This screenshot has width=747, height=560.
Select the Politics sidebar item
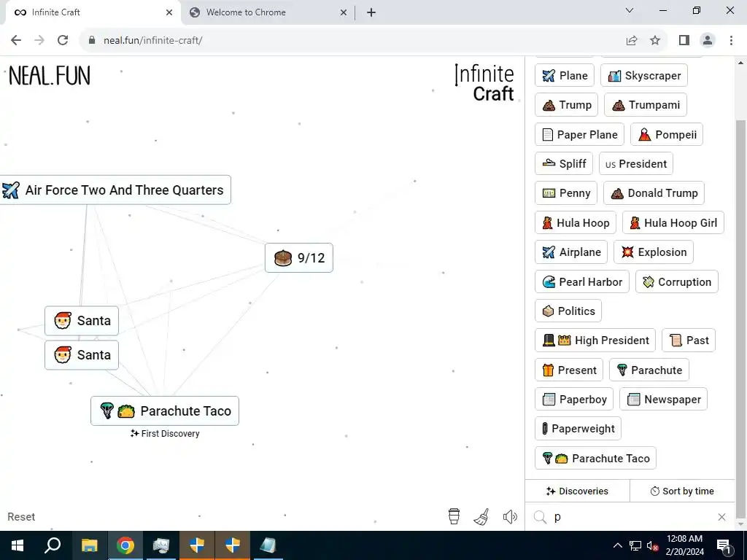pos(568,311)
